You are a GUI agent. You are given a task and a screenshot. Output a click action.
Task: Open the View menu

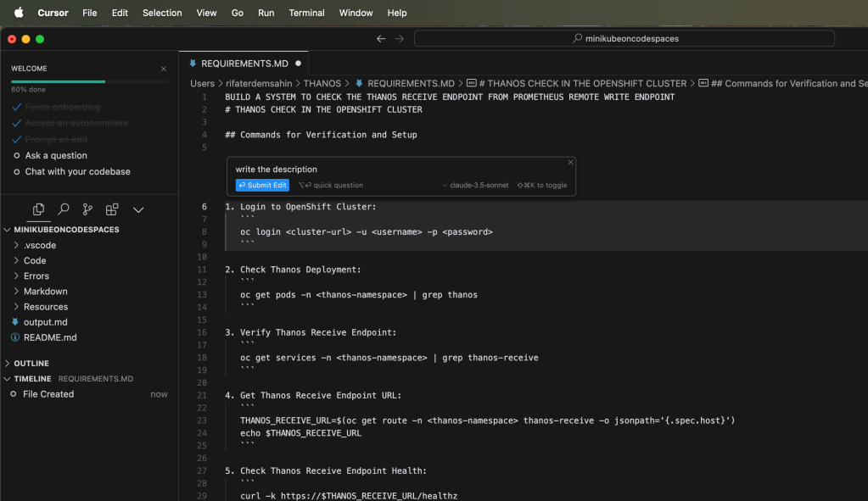pos(206,13)
